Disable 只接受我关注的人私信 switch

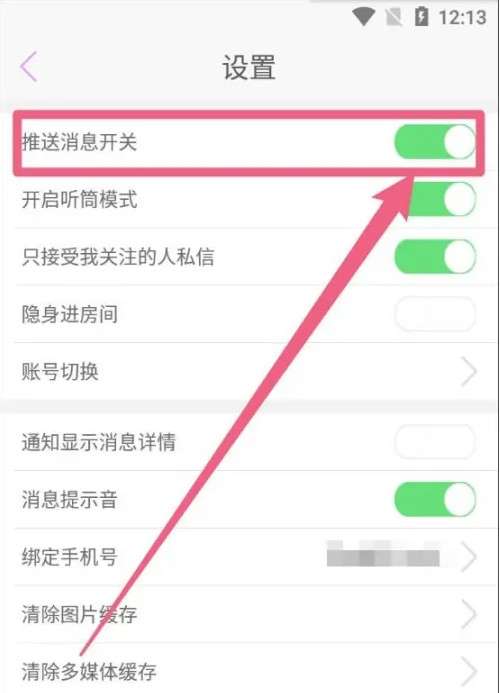click(x=435, y=256)
